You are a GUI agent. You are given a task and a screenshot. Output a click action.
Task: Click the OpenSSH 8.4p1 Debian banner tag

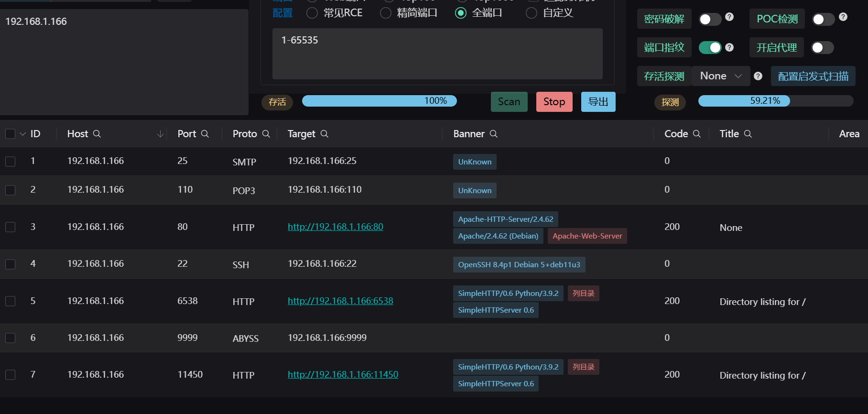click(x=519, y=264)
